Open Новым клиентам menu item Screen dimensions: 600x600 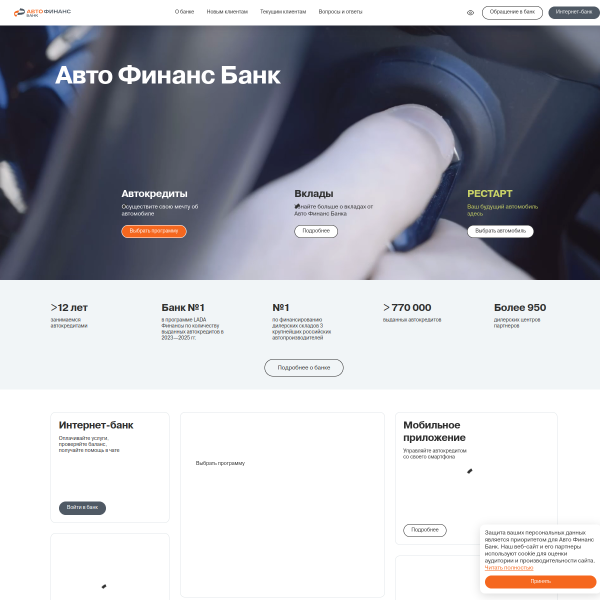pos(227,12)
